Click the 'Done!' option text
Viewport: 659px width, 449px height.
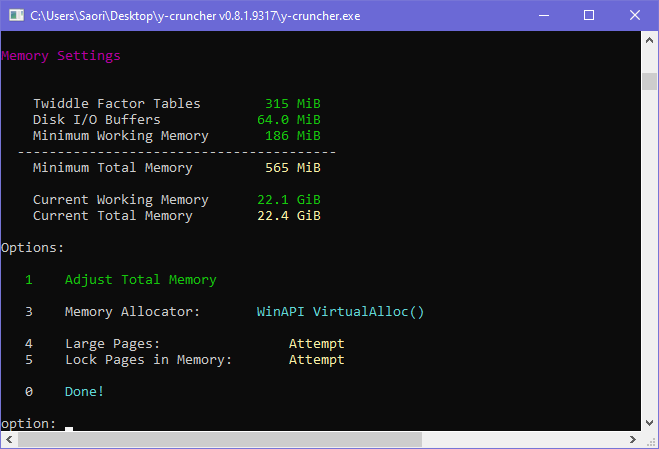click(x=84, y=392)
